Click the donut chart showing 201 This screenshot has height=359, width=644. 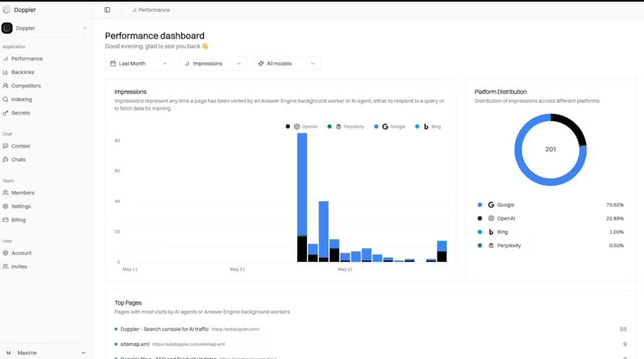tap(551, 150)
